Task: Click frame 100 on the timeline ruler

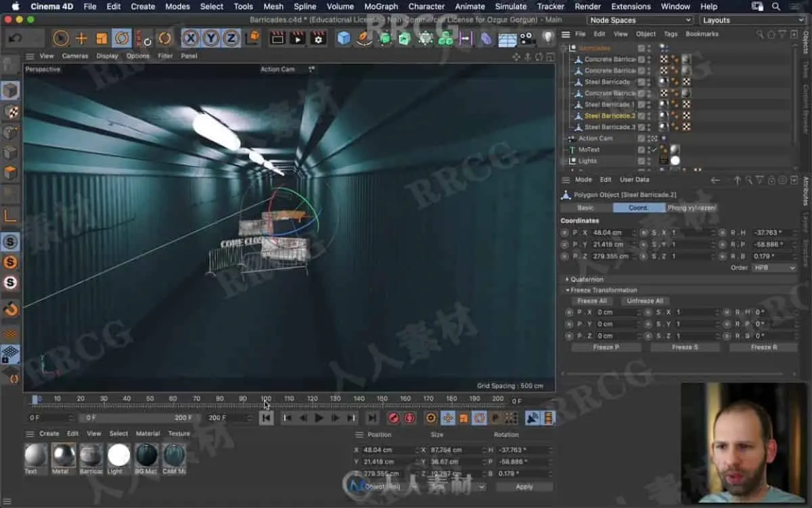Action: (x=266, y=398)
